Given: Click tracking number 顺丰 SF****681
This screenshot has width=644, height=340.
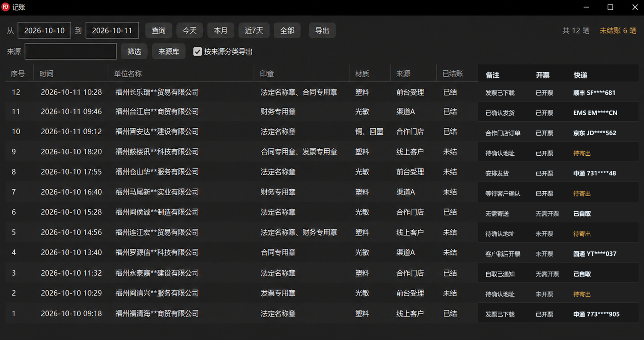Looking at the screenshot, I should 594,93.
